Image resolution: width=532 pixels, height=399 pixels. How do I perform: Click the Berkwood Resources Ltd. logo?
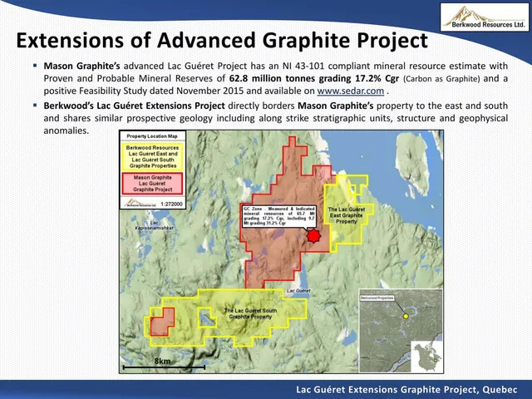point(485,17)
